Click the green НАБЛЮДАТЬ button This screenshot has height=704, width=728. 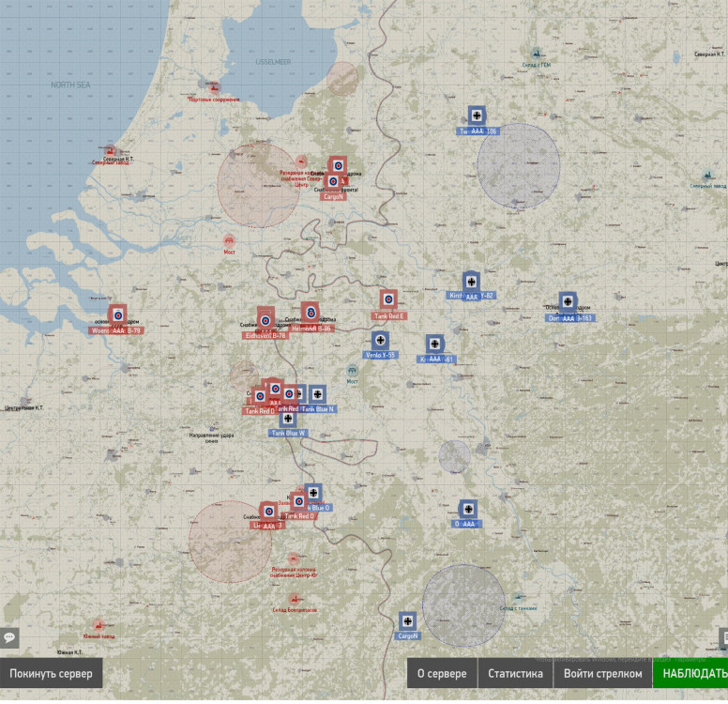click(690, 673)
